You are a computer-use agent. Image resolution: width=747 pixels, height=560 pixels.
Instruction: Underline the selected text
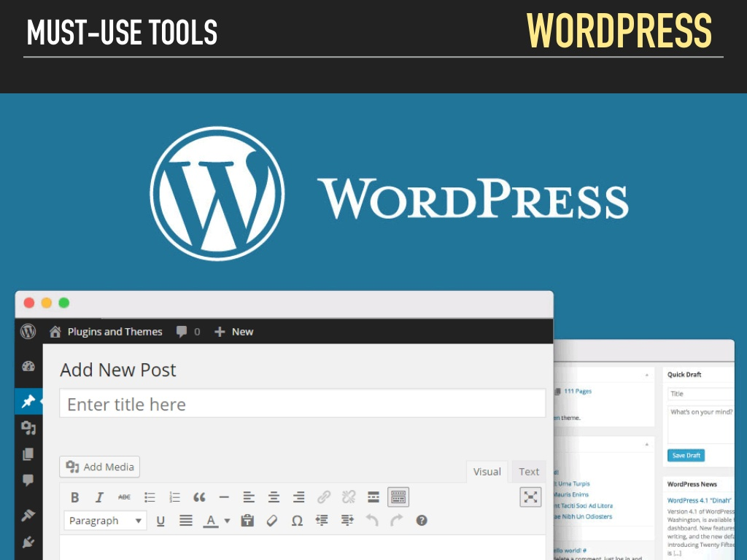coord(160,521)
